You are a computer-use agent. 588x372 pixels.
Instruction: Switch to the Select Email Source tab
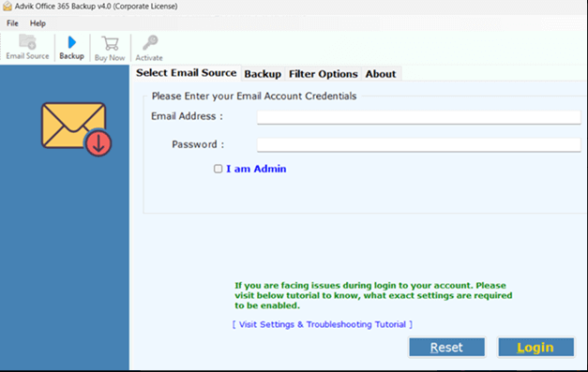click(x=186, y=73)
